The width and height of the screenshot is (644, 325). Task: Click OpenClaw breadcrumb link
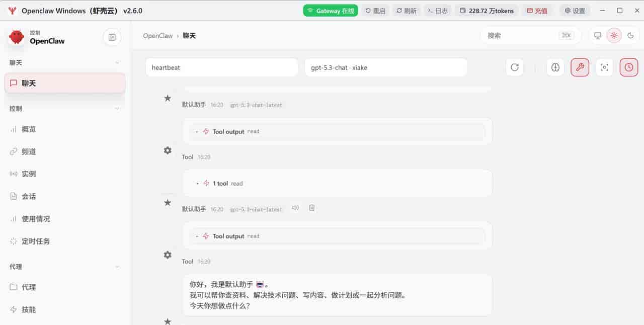158,36
